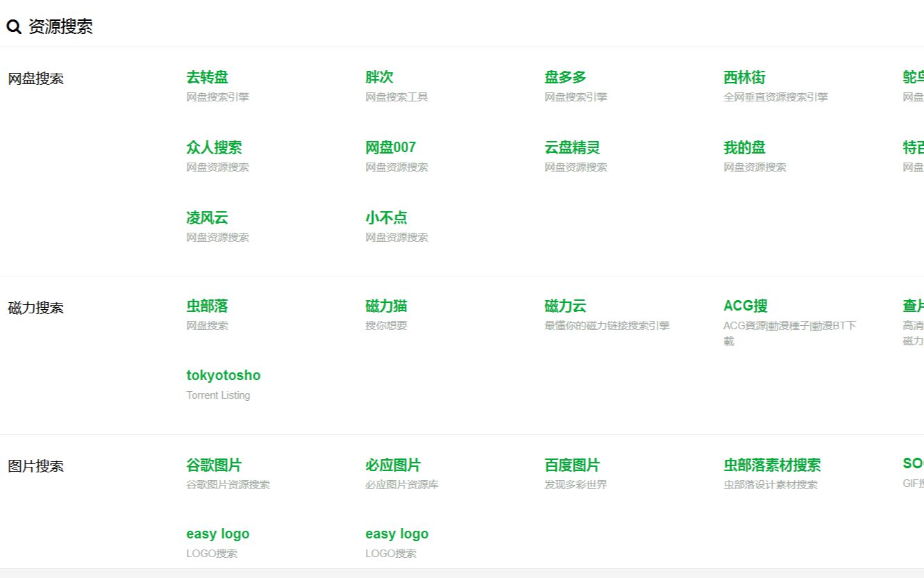
Task: Click the magnifier icon beside 资源搜索
Action: click(14, 27)
